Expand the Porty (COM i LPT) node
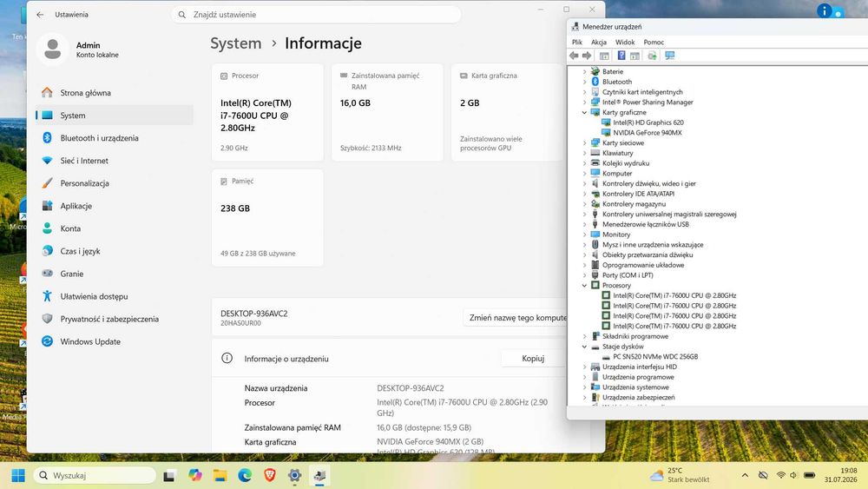Viewport: 868px width, 489px height. 584,275
